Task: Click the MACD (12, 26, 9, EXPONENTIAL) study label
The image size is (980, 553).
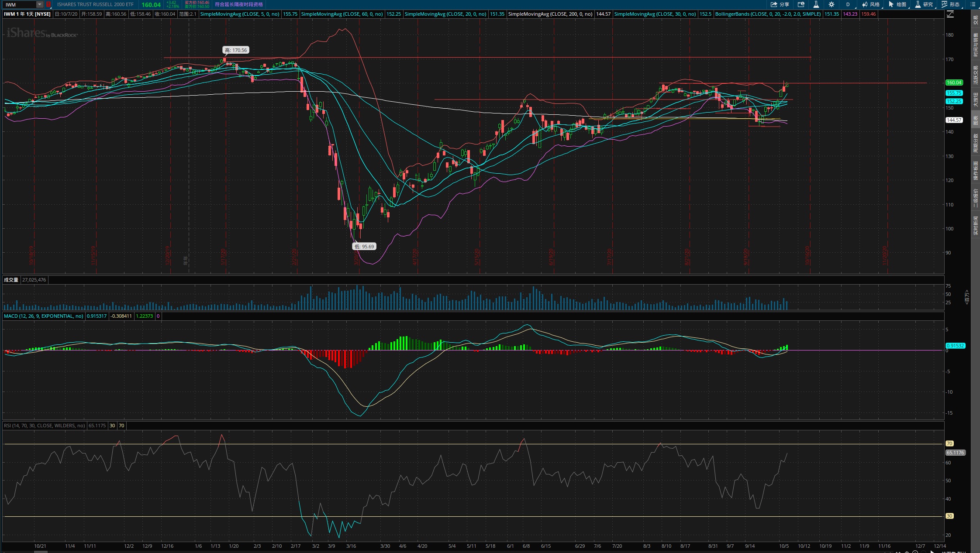Action: (43, 316)
